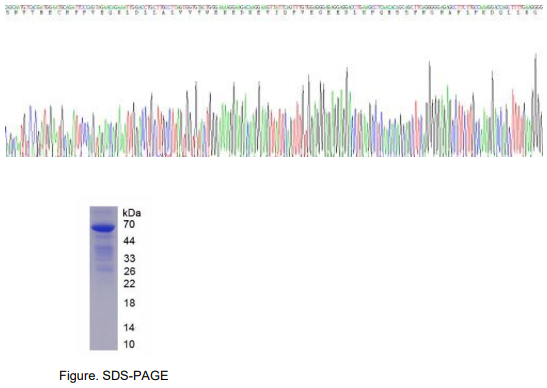Click the faint band near 26 kDa
547x388 pixels.
click(103, 269)
